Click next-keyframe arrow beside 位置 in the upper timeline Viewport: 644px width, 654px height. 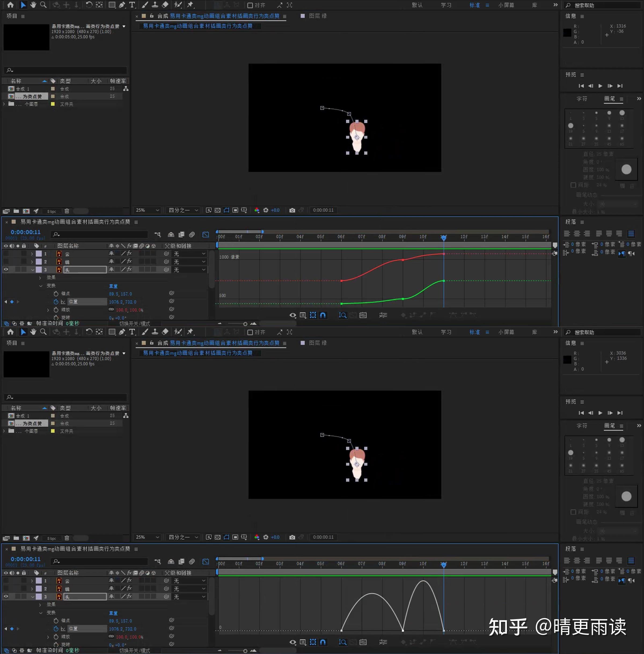pyautogui.click(x=18, y=302)
